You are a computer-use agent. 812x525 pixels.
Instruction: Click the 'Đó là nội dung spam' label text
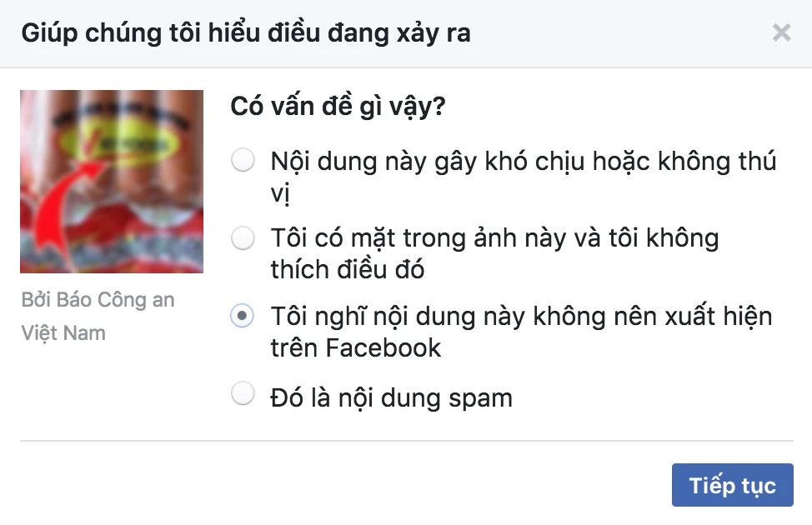392,398
